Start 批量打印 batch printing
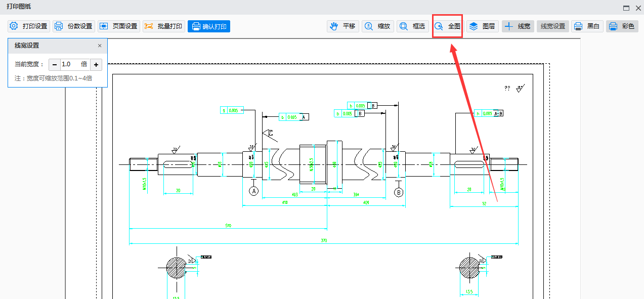The height and width of the screenshot is (299, 644). 164,26
